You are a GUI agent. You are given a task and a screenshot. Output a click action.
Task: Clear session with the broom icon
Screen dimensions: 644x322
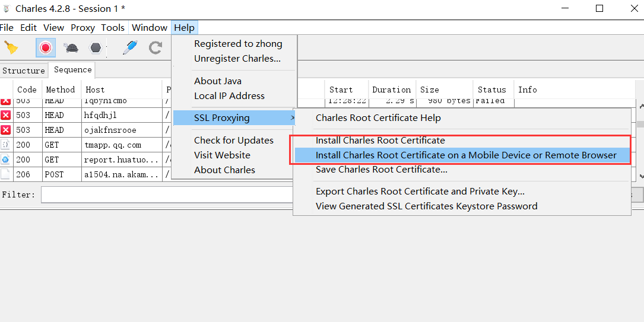click(11, 48)
